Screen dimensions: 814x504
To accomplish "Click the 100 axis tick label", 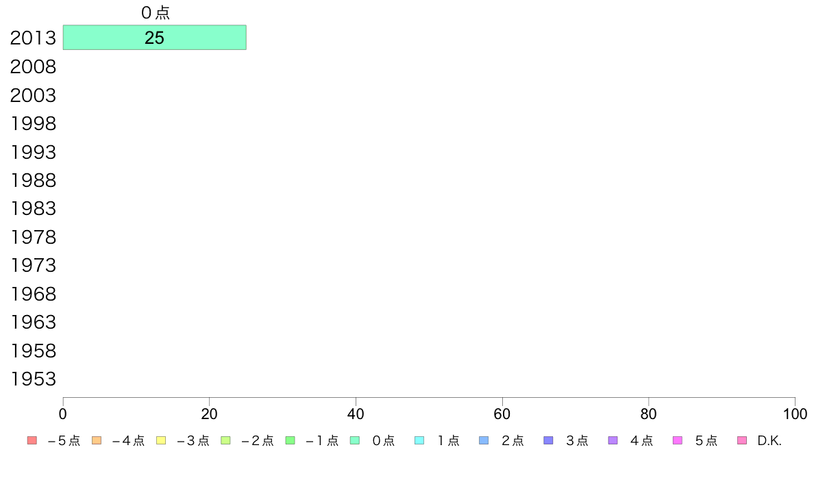I will click(795, 414).
